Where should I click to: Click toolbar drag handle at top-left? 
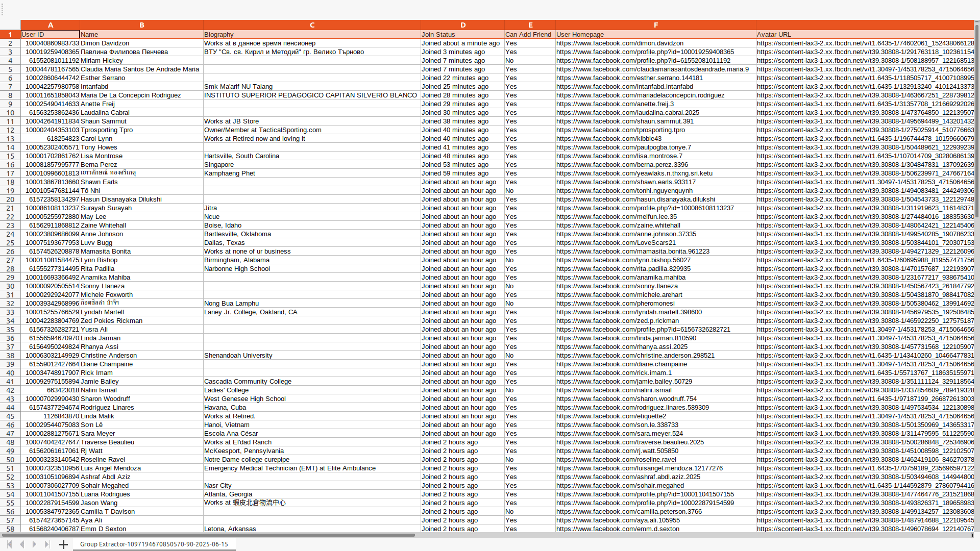coord(3,10)
